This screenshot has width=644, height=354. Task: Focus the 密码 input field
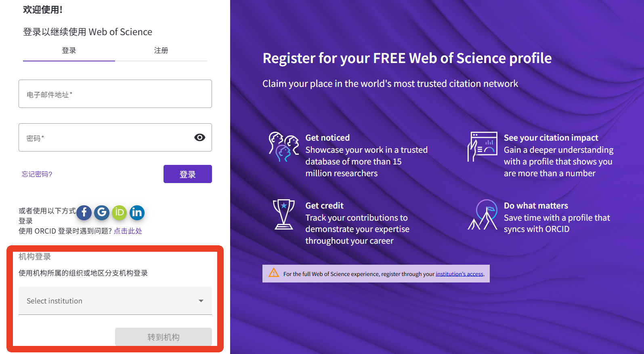(x=105, y=138)
